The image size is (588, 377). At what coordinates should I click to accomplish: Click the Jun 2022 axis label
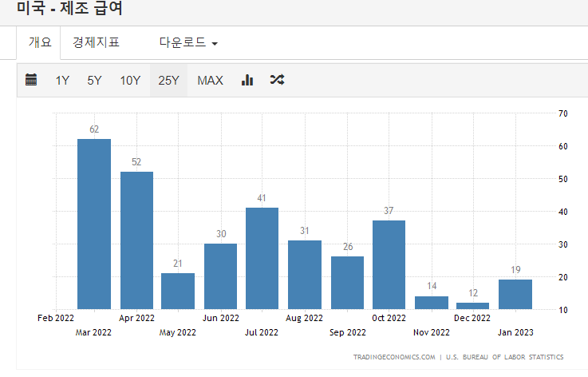pyautogui.click(x=220, y=318)
